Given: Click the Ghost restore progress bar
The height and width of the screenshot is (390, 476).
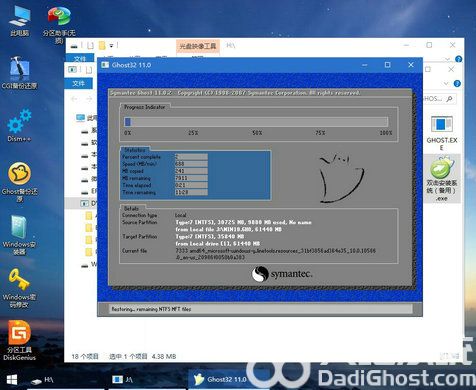Looking at the screenshot, I should [256, 122].
